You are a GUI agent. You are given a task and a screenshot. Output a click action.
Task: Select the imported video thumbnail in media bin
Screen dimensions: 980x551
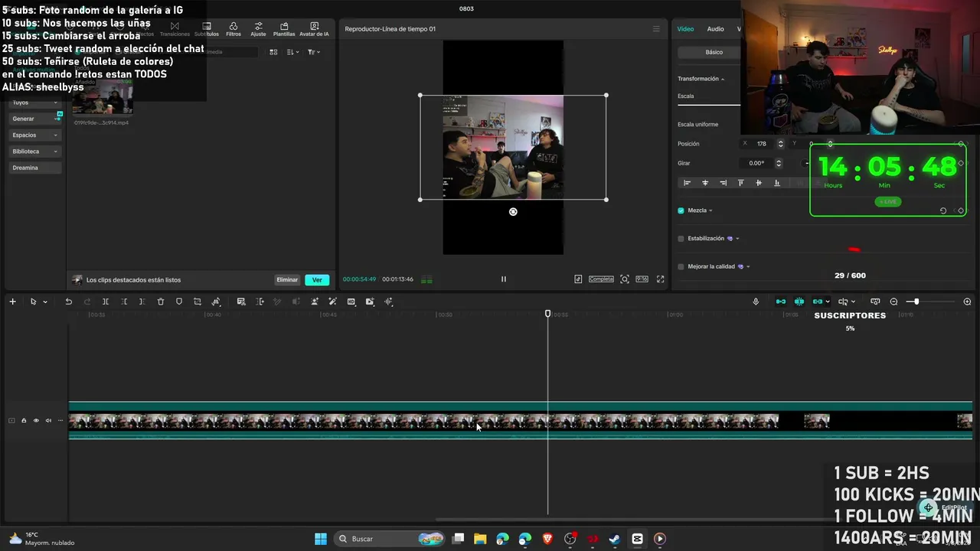(103, 98)
